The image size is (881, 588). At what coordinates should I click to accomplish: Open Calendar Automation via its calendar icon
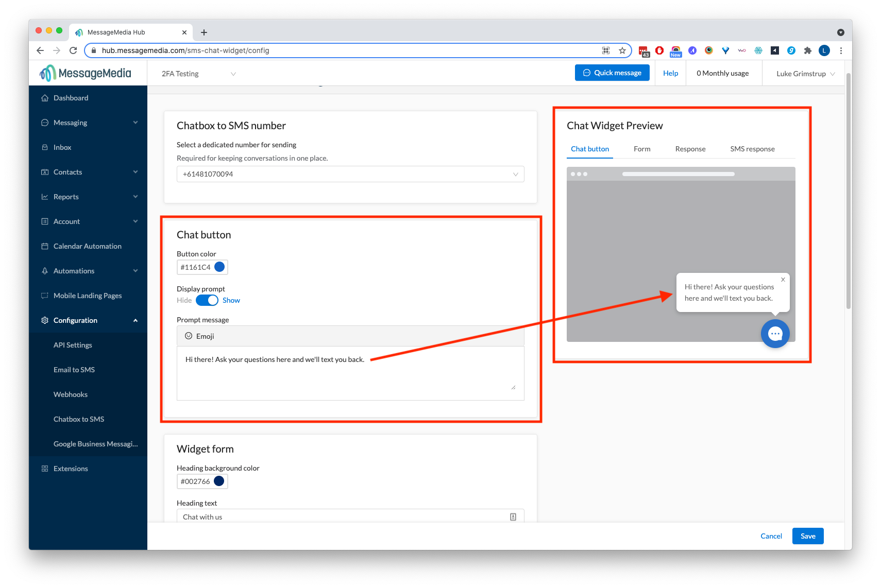point(45,246)
